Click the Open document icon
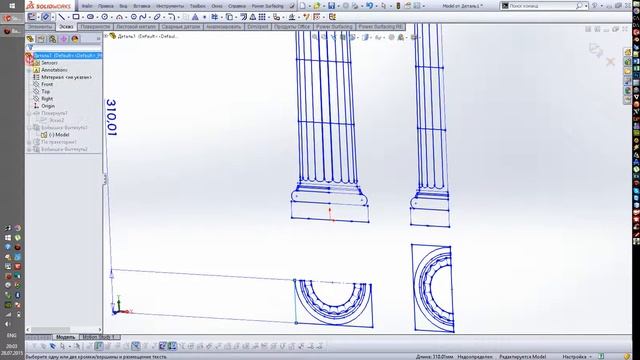 click(317, 6)
